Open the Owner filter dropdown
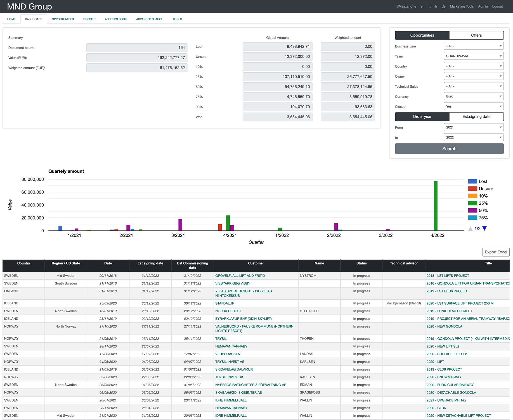 tap(474, 76)
